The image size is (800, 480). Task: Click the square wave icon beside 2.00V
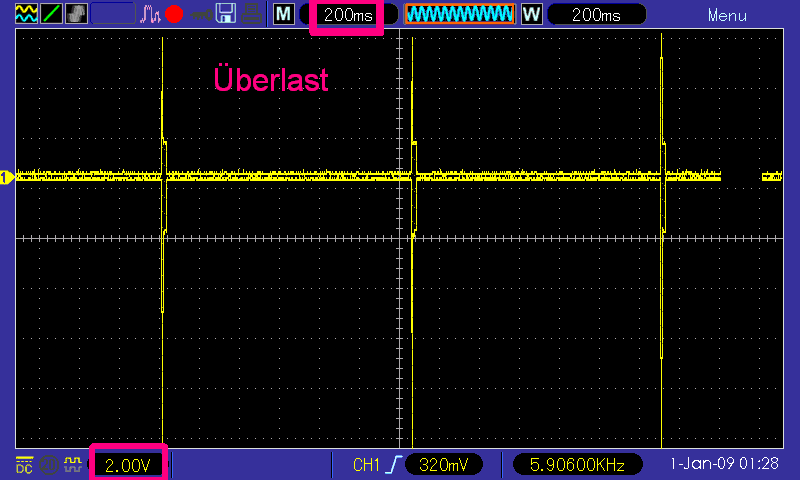(x=73, y=464)
